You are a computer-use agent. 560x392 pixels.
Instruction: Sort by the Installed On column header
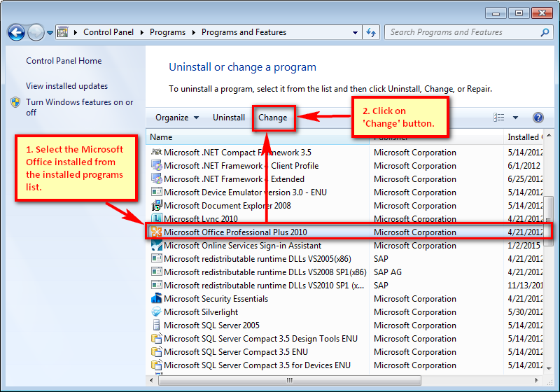pyautogui.click(x=524, y=137)
